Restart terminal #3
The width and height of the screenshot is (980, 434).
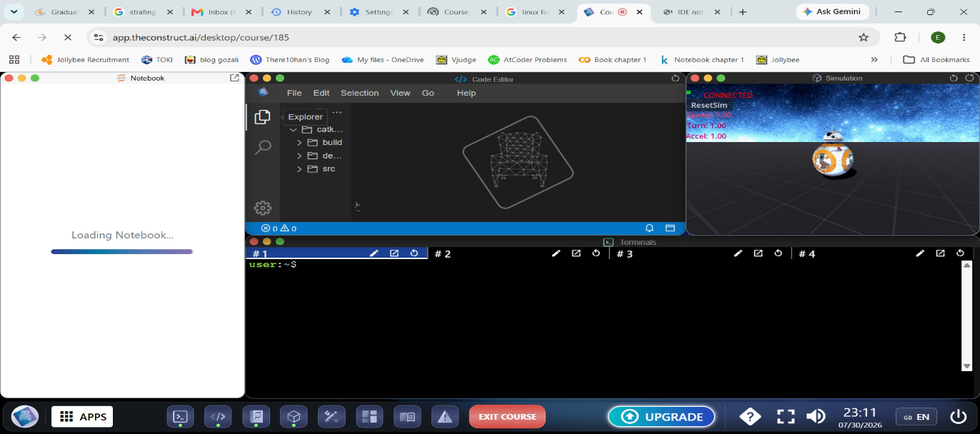pos(779,253)
